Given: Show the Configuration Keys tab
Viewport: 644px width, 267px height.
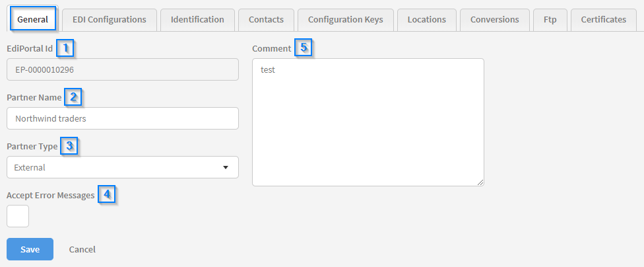Looking at the screenshot, I should coord(345,19).
